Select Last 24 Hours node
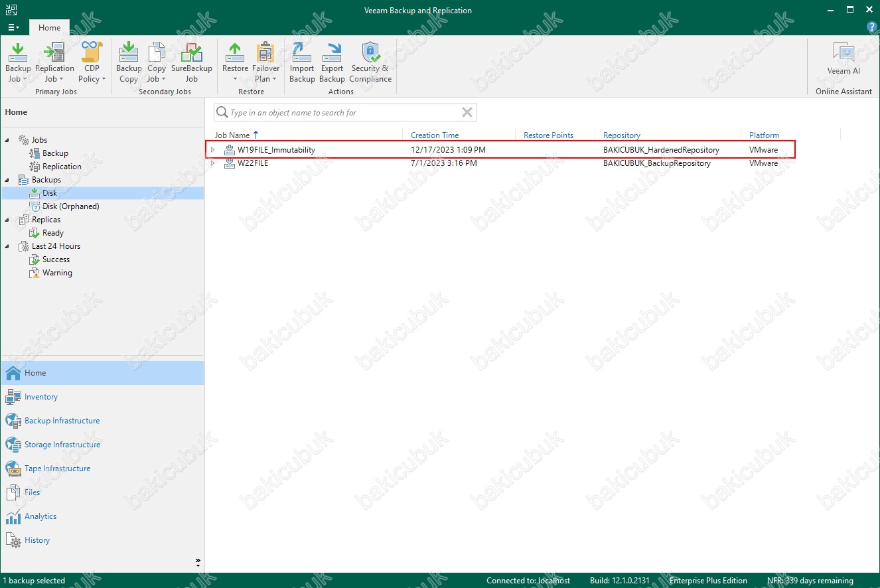Viewport: 880px width, 588px height. click(x=56, y=246)
